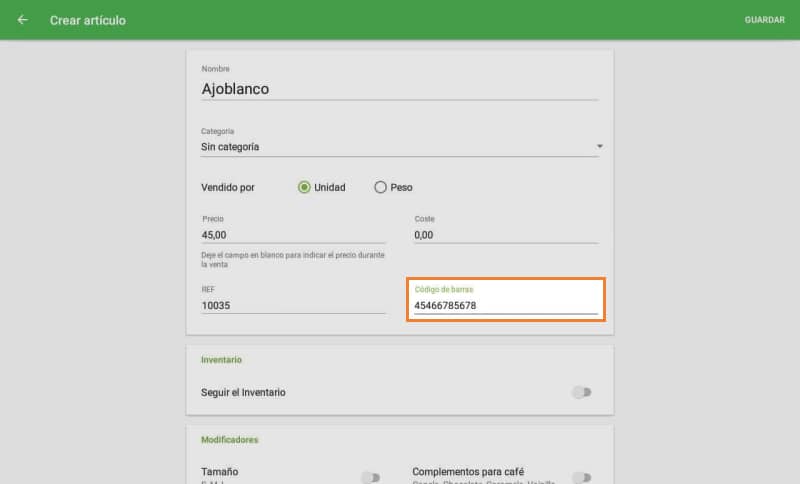Select the Peso radio button

(380, 187)
